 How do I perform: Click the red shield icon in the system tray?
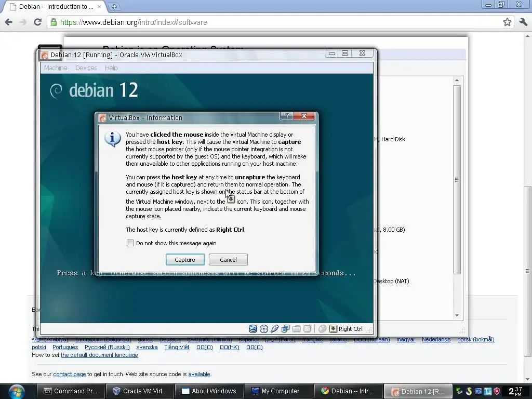click(x=497, y=391)
